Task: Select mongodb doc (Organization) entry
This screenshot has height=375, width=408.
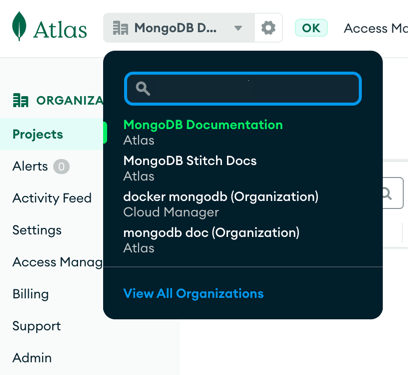Action: (211, 233)
